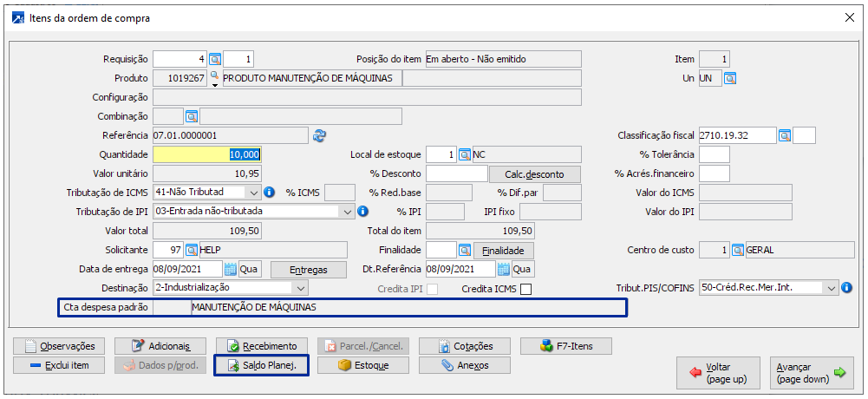
Task: Open the Solicitante lookup icon
Action: coord(192,250)
